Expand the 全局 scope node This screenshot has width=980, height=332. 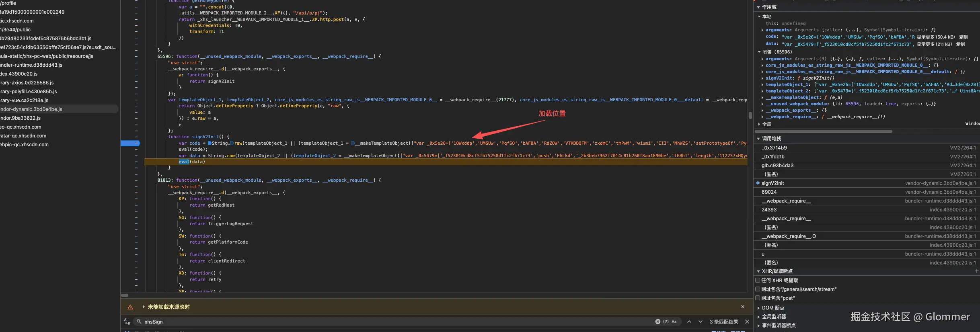point(759,124)
